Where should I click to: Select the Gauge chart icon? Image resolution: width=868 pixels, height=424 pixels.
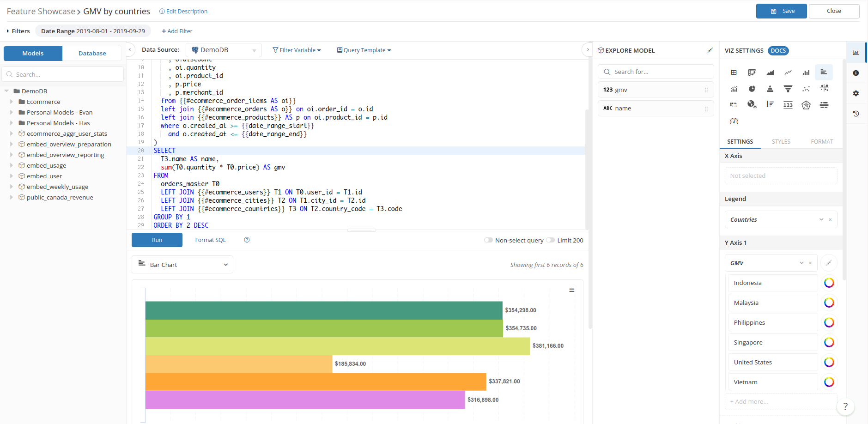[x=734, y=121]
